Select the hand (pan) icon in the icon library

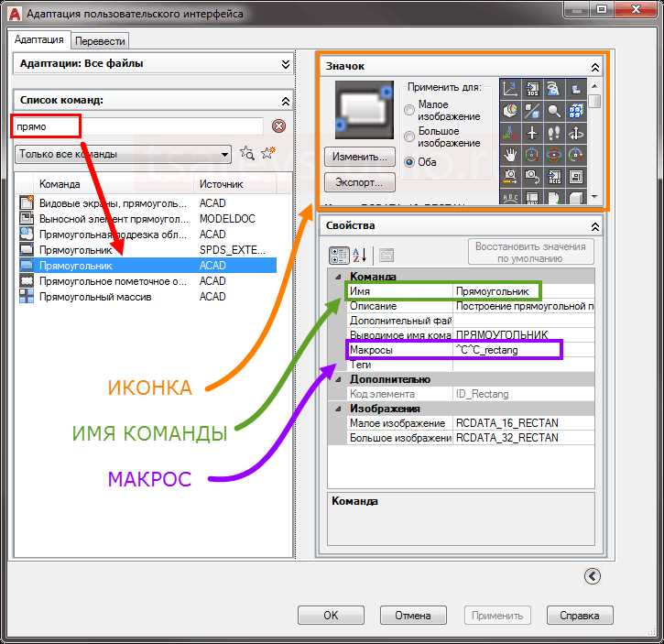click(x=510, y=155)
